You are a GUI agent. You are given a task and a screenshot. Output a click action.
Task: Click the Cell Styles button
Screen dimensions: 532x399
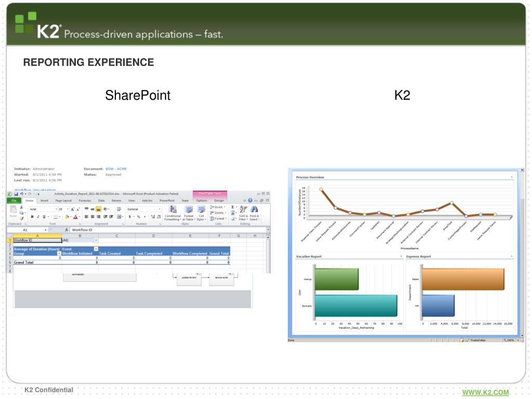[201, 213]
